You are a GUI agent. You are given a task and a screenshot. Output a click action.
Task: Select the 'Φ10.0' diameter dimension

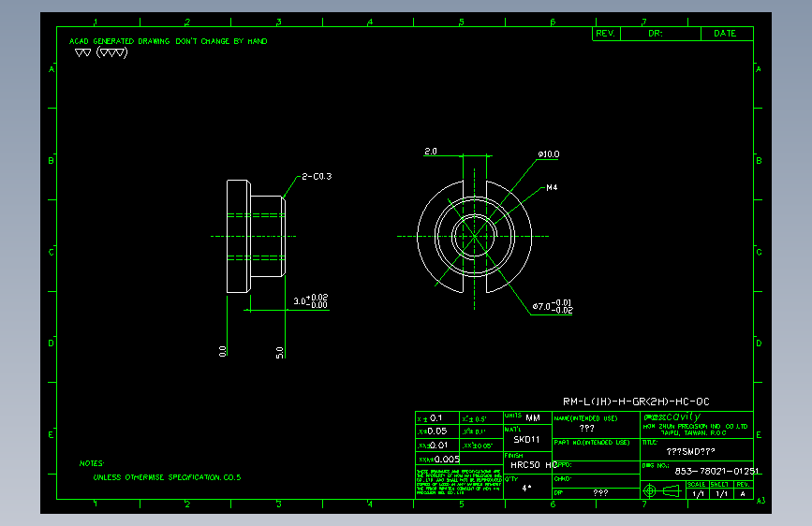[549, 154]
